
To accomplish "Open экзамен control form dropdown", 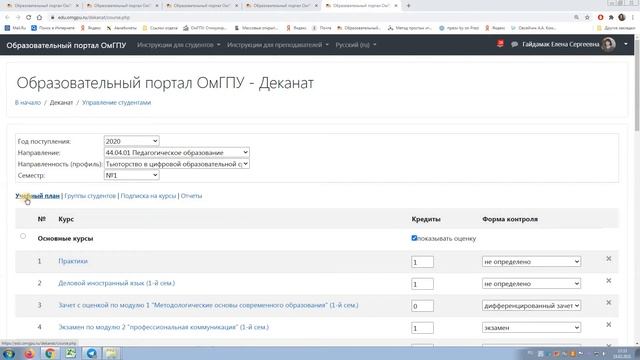I will (x=531, y=328).
